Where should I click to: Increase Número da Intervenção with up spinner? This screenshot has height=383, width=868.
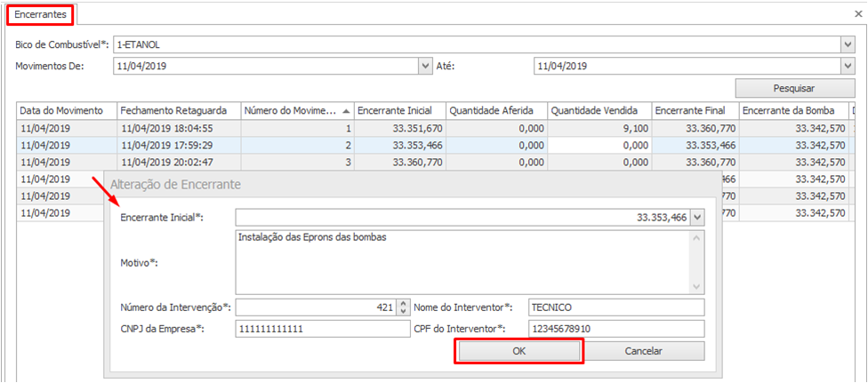click(404, 303)
